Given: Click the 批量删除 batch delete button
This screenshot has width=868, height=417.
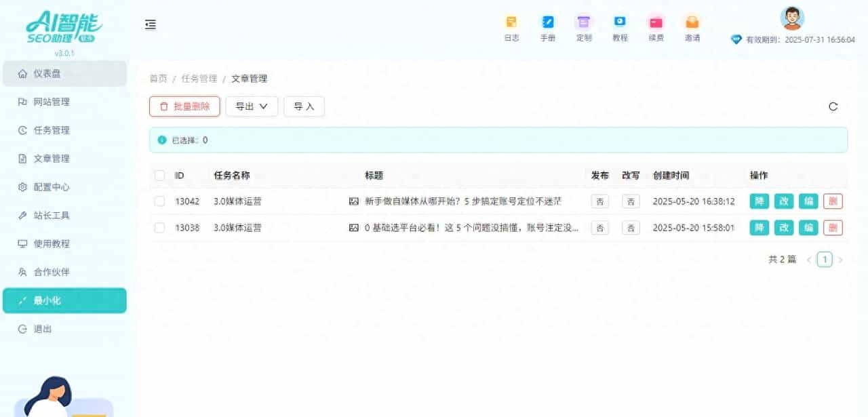Looking at the screenshot, I should pos(184,106).
